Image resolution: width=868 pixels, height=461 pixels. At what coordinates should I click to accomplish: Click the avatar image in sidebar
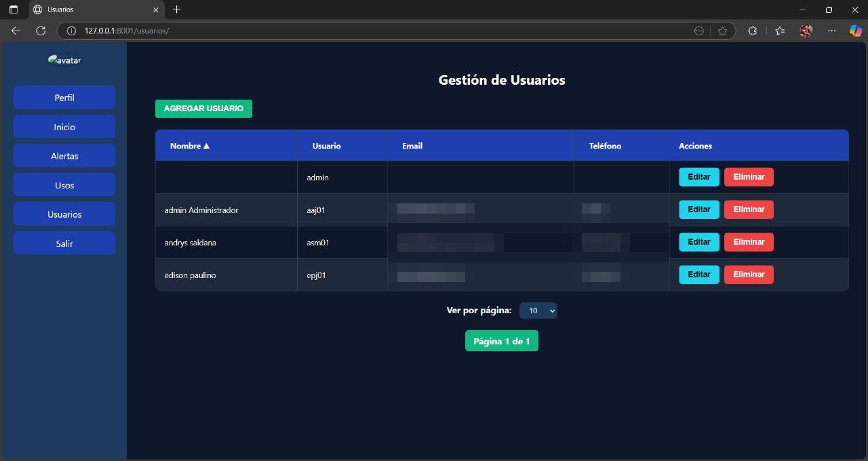64,60
